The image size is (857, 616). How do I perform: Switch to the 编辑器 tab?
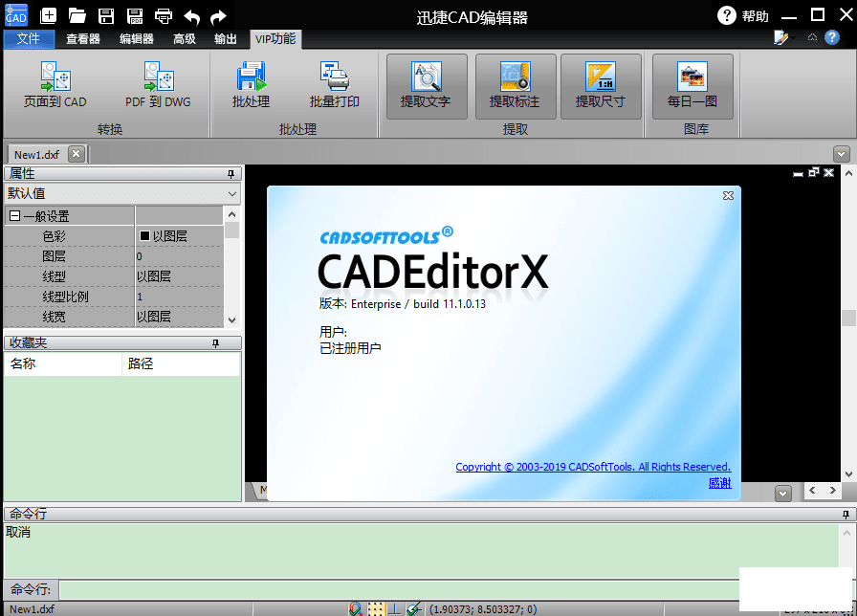pos(137,39)
